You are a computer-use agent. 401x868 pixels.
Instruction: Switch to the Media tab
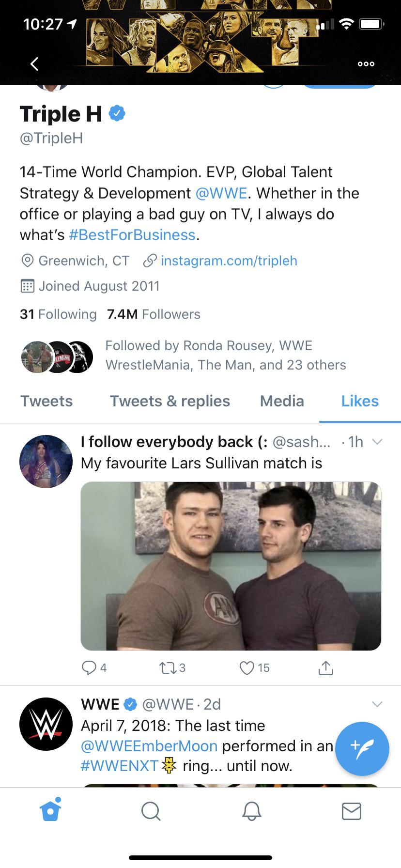point(282,401)
